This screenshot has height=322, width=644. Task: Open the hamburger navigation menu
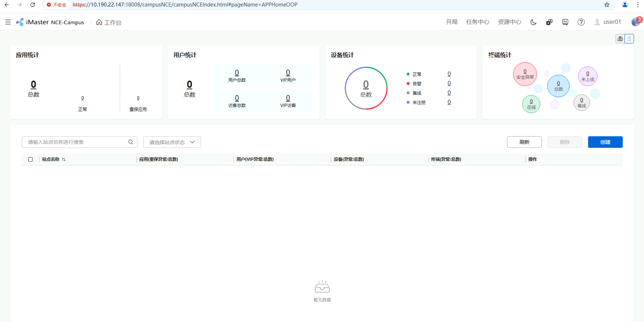tap(8, 22)
